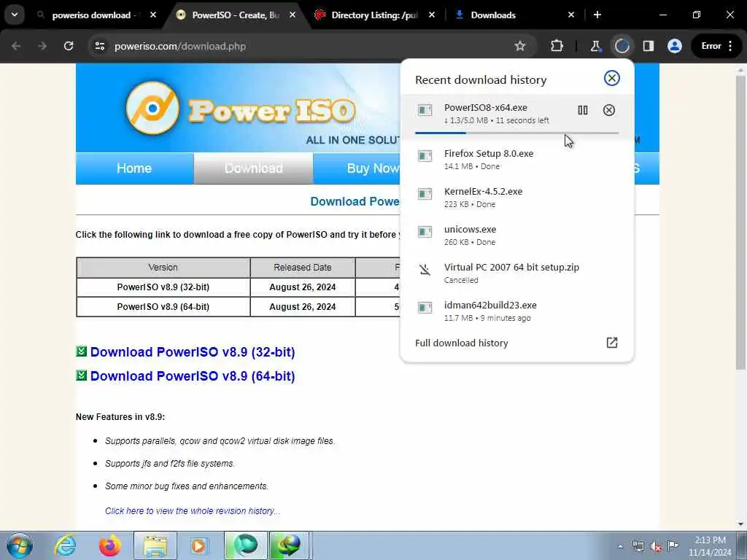Cancel the PowerISO8-x64.exe download
This screenshot has width=747, height=560.
click(609, 110)
